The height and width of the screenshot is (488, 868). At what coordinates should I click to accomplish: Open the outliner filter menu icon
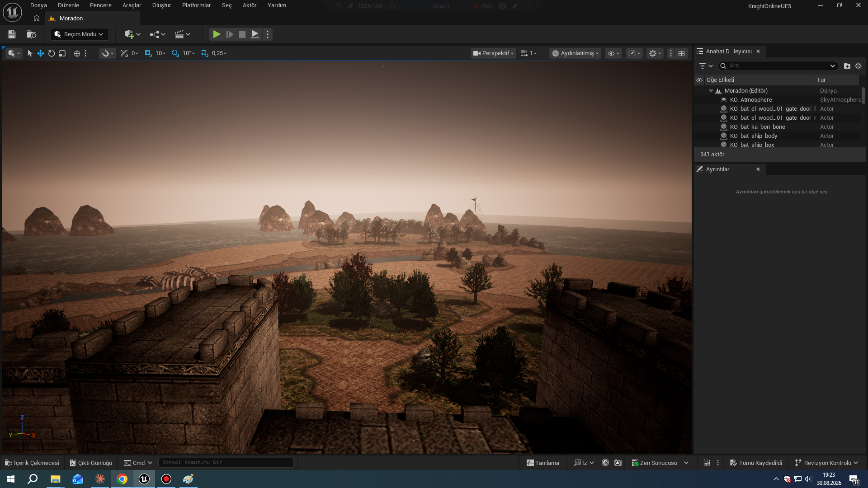(706, 66)
